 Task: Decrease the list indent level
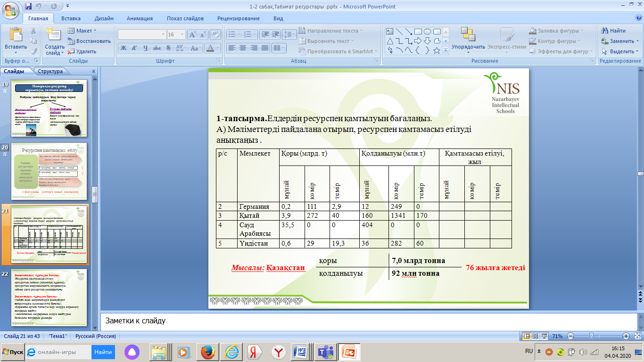pos(264,34)
